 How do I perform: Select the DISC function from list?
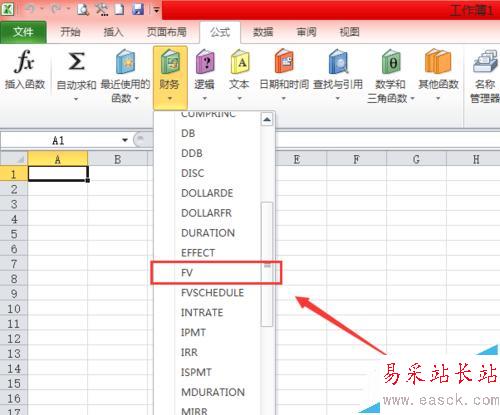point(207,173)
